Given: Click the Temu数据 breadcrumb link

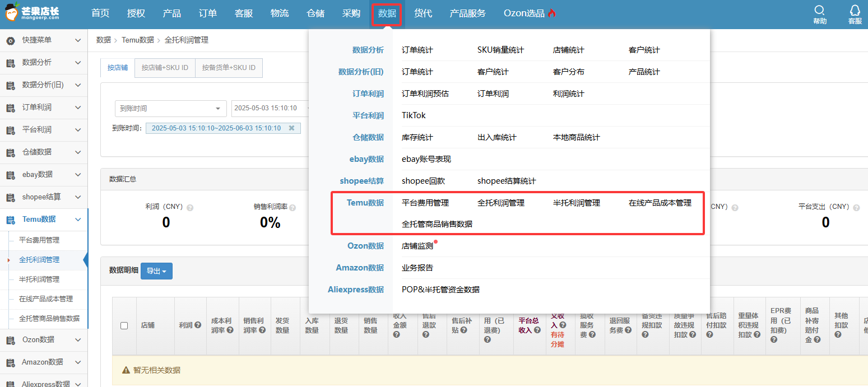Looking at the screenshot, I should click(x=138, y=40).
